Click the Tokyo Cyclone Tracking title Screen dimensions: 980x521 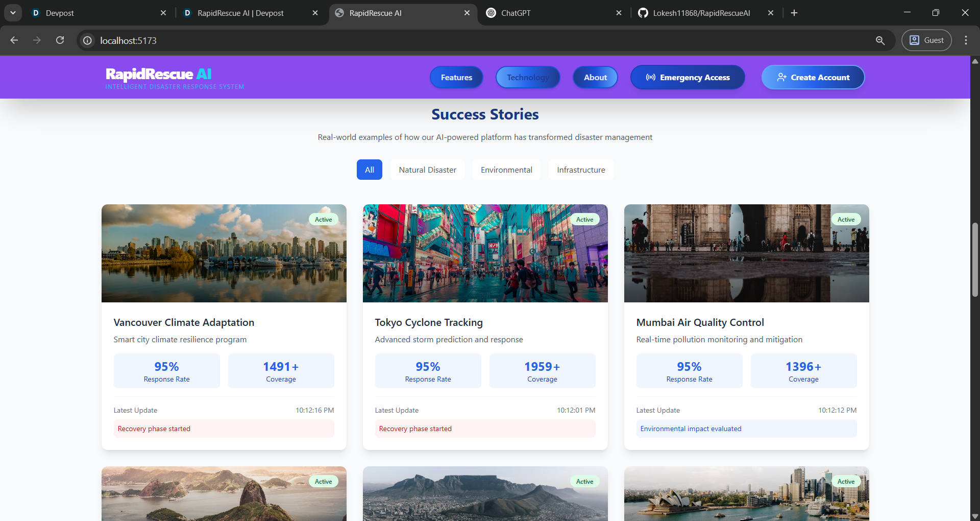pyautogui.click(x=429, y=322)
